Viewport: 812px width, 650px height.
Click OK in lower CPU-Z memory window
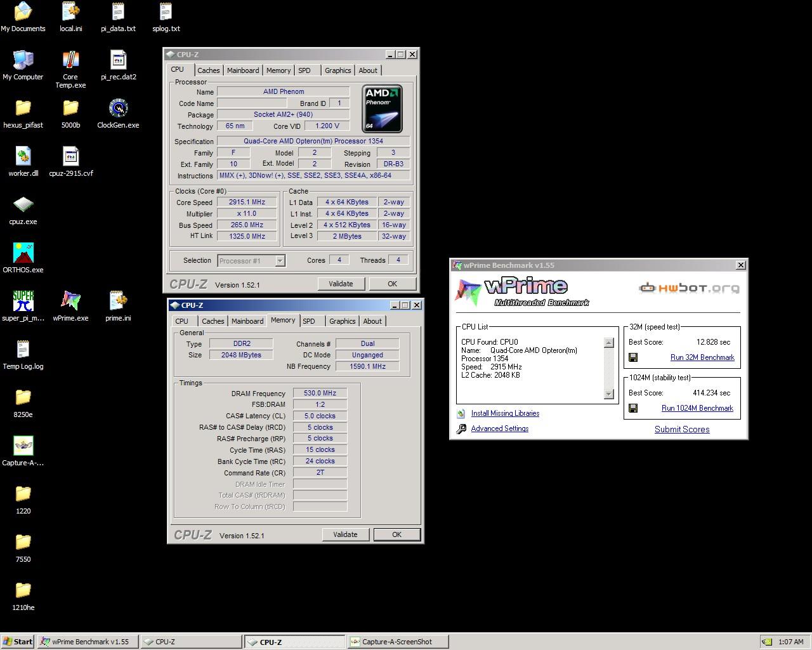click(396, 534)
